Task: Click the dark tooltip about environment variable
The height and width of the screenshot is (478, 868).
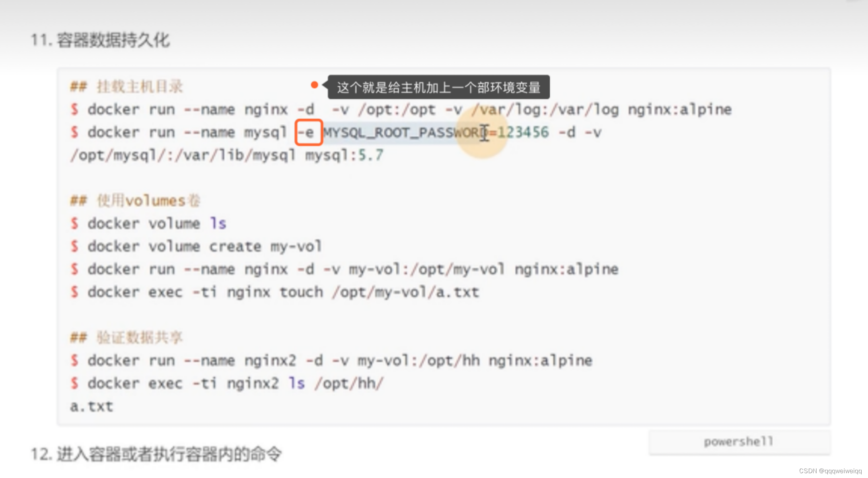Action: pyautogui.click(x=438, y=87)
